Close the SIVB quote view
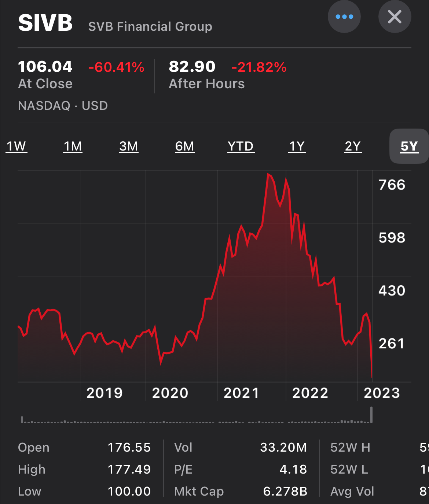This screenshot has width=429, height=504. point(395,16)
